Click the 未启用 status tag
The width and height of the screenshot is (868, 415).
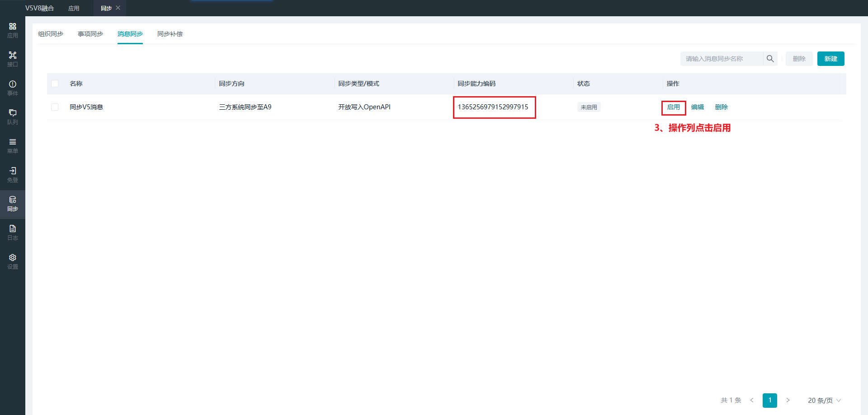(589, 107)
